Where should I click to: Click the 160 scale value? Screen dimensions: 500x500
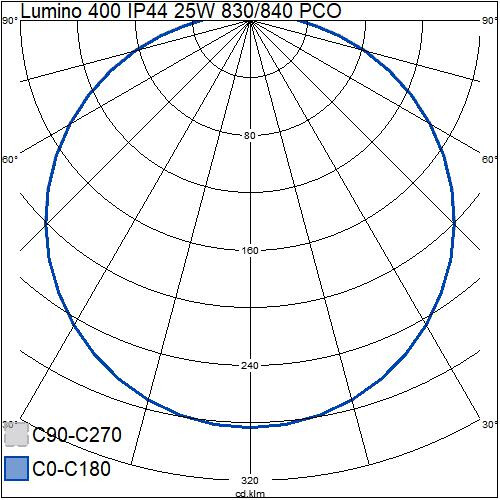250,250
